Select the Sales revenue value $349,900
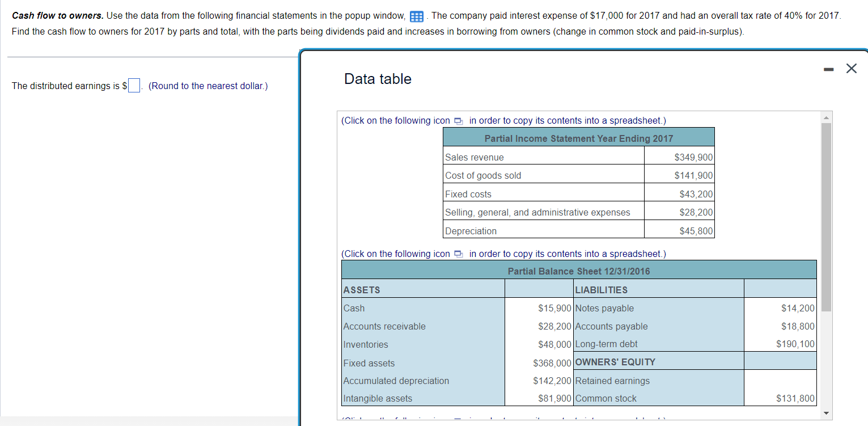This screenshot has width=868, height=426. 693,157
